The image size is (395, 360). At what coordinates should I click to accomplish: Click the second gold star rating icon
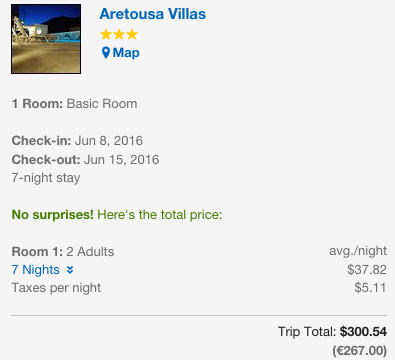click(x=119, y=34)
